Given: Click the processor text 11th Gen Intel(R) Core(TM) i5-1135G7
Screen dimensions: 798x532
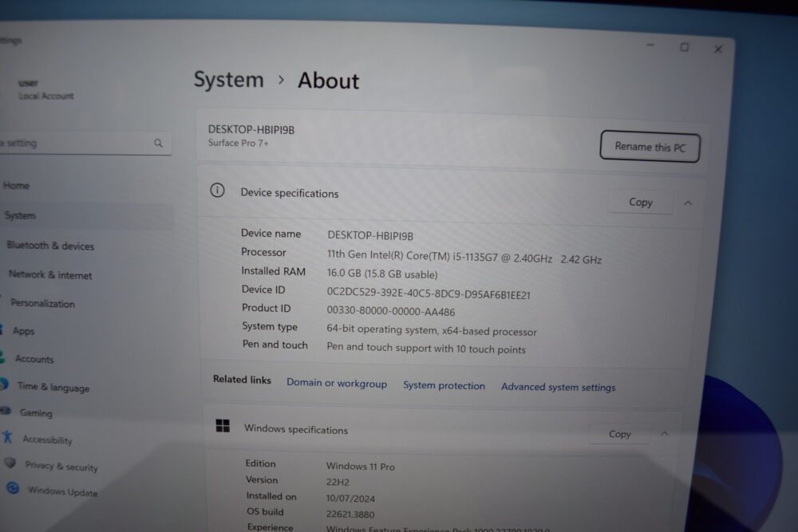Looking at the screenshot, I should coord(413,256).
